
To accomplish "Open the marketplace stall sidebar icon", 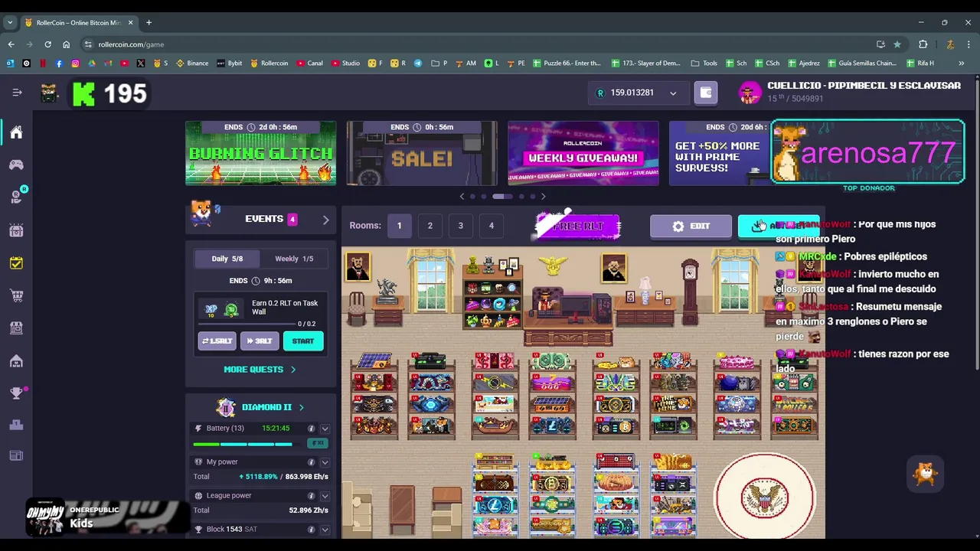I will (16, 328).
